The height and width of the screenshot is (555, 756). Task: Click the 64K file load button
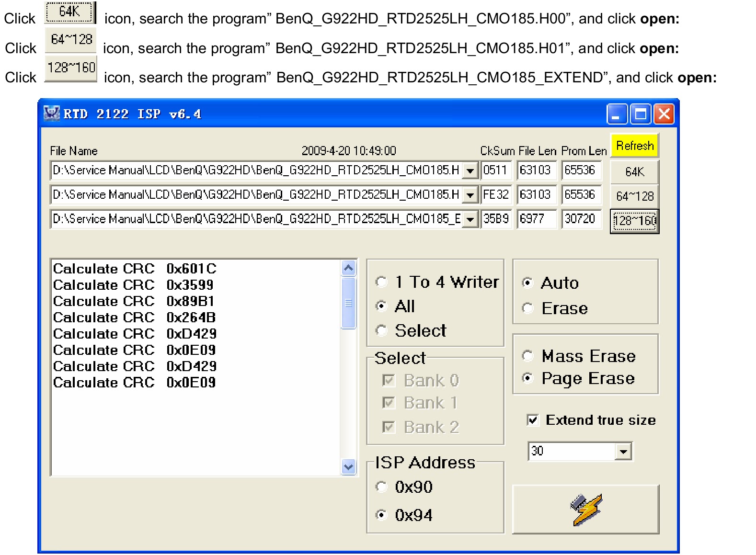635,172
